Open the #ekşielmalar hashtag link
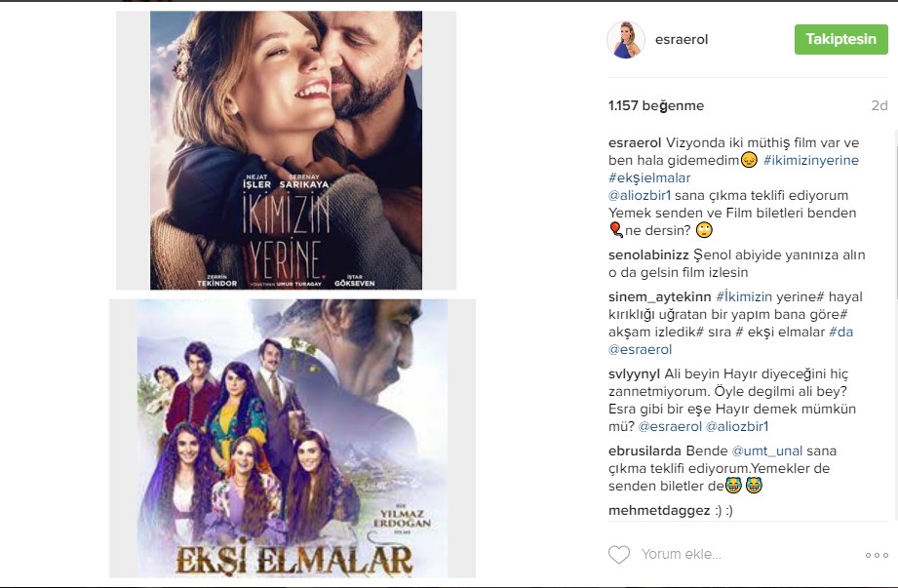 pos(649,178)
